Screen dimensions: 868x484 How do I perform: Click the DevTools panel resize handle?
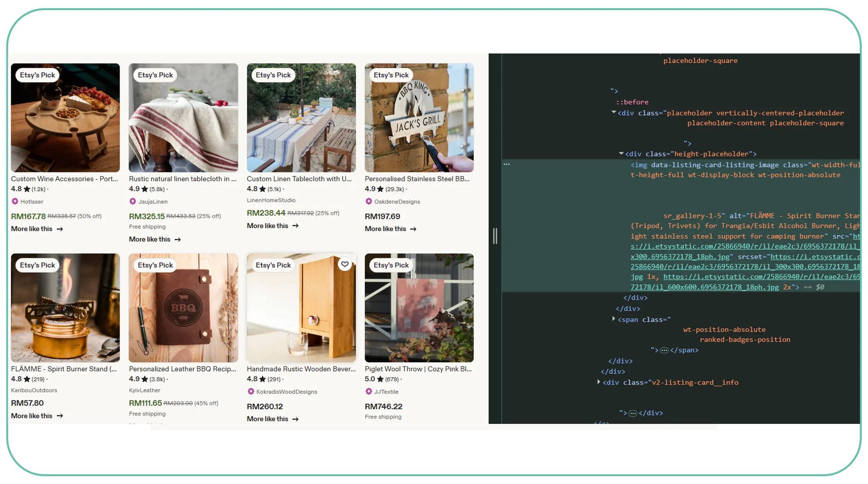[x=495, y=236]
